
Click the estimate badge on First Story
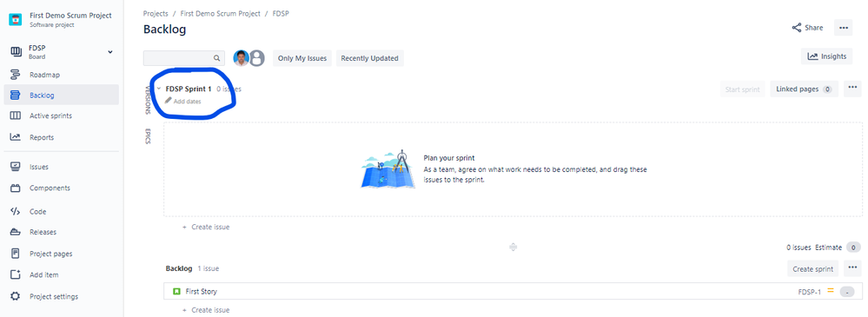point(847,291)
